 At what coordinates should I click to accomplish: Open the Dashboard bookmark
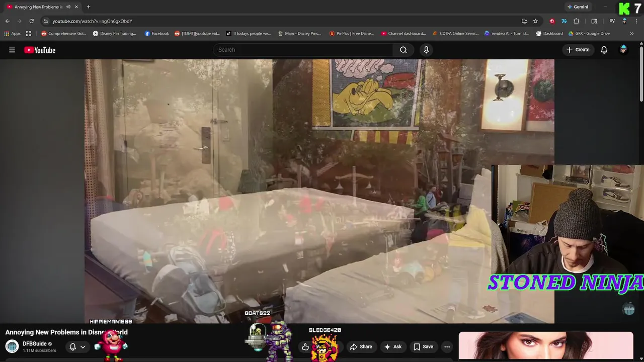click(x=549, y=34)
